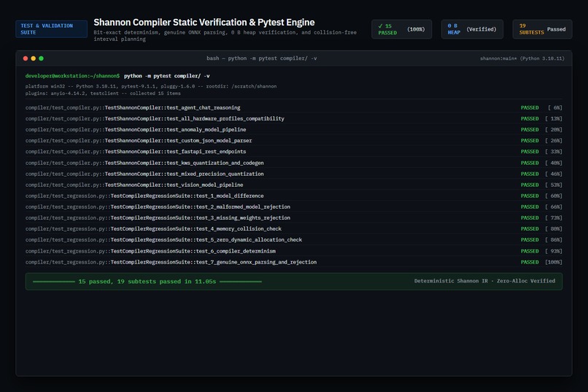
Task: Select the test_1_model_difference row
Action: coord(293,196)
